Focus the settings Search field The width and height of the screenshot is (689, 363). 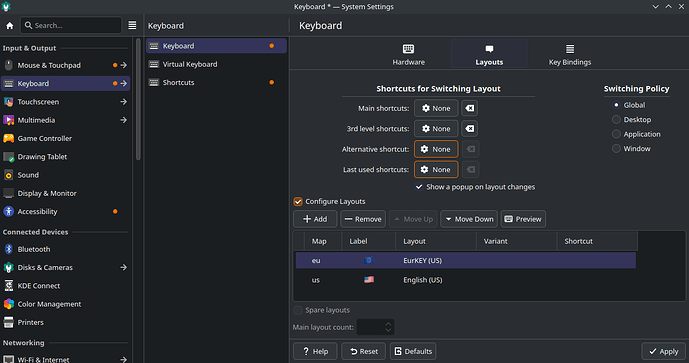point(71,25)
